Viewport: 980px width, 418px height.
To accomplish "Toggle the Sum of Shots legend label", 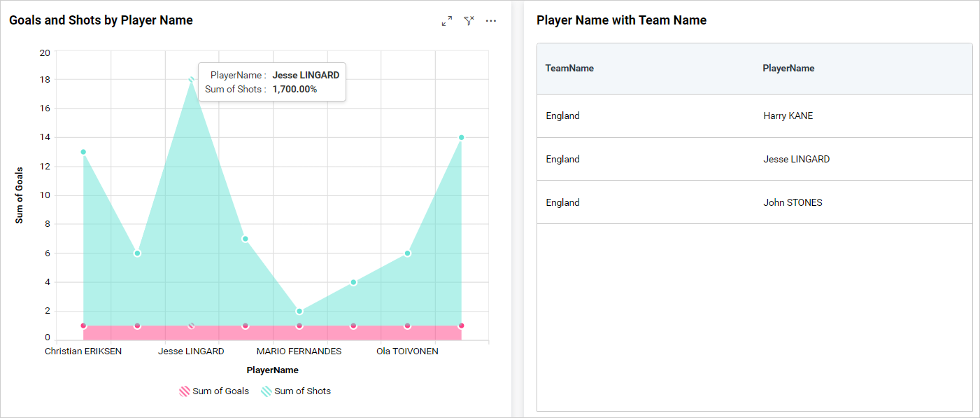I will (302, 391).
